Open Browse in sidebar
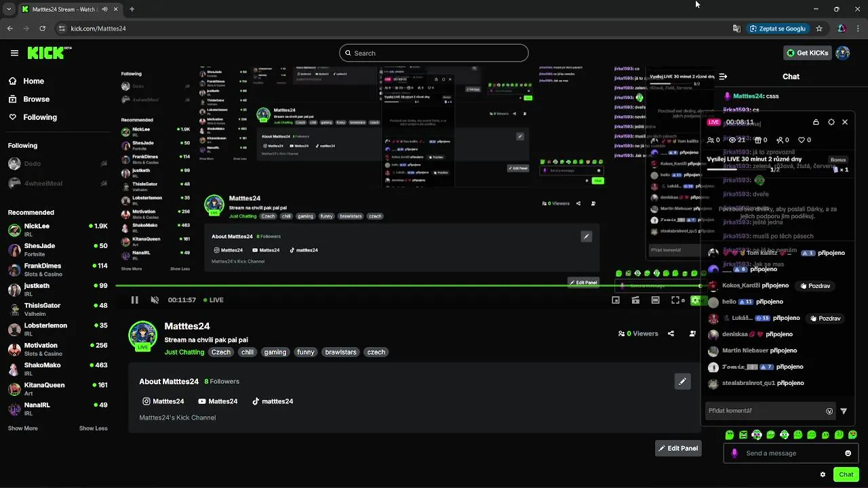This screenshot has width=868, height=488. (29, 99)
